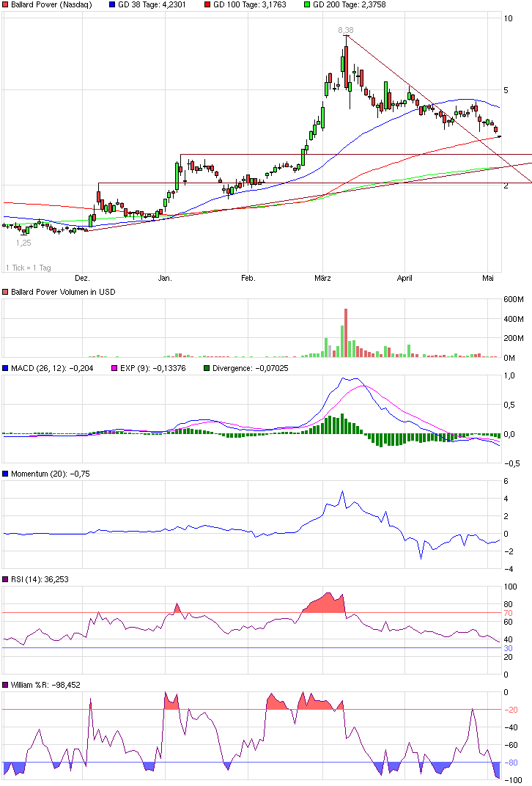Image resolution: width=532 pixels, height=786 pixels.
Task: Click the green GD 200 Tage legend swatch
Action: point(307,4)
